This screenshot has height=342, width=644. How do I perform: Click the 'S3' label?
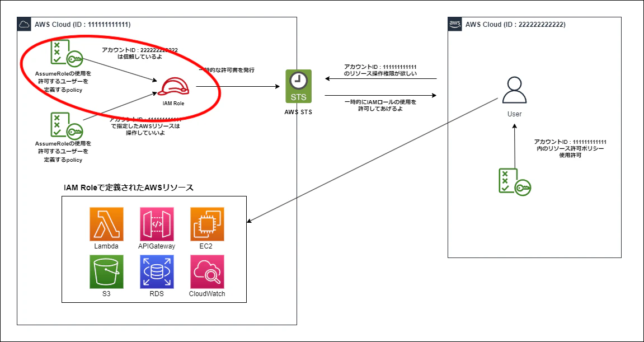[106, 294]
